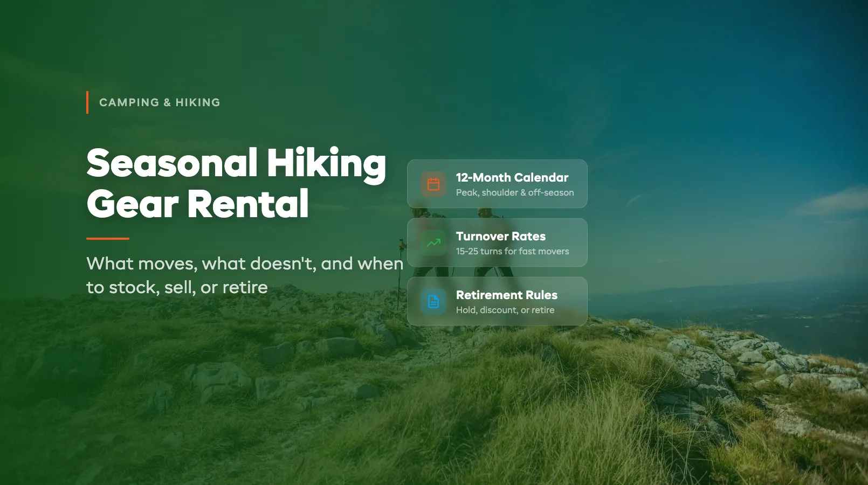Click the 'Seasonal Hiking Gear Rental' title
868x485 pixels.
(x=236, y=183)
